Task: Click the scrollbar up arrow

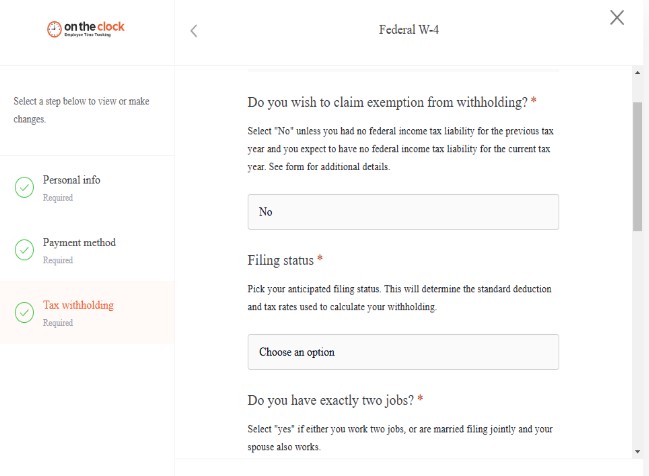Action: (637, 73)
